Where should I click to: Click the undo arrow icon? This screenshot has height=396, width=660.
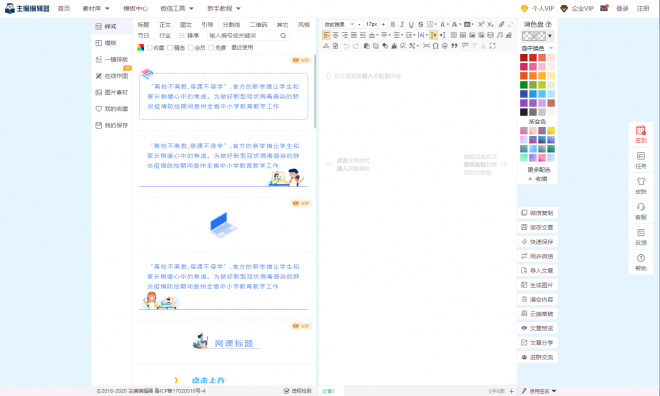346,46
